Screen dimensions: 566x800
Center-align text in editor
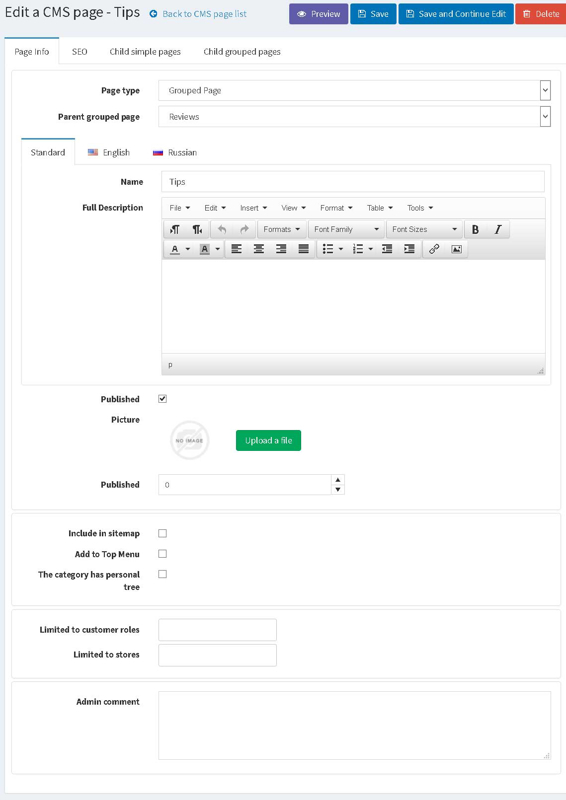(259, 249)
